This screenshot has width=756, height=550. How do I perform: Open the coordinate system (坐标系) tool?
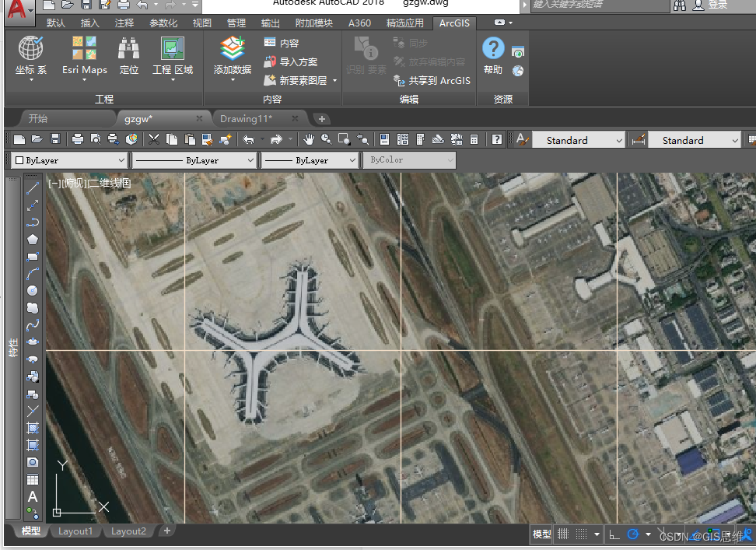(x=31, y=50)
